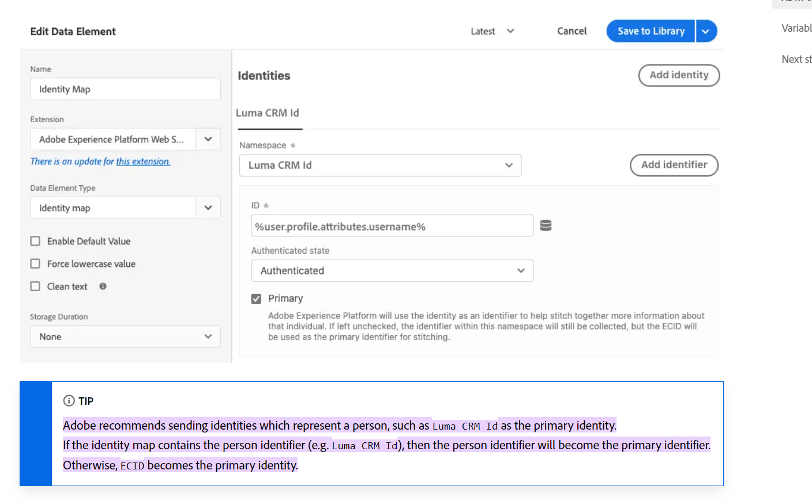This screenshot has height=504, width=812.
Task: Click the Add identity button
Action: pyautogui.click(x=679, y=76)
